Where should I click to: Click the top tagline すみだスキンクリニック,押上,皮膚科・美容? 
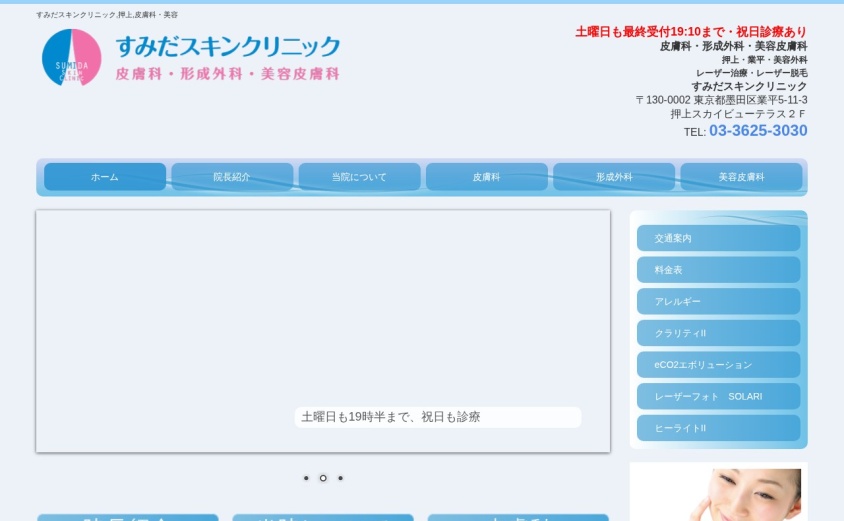coord(107,15)
